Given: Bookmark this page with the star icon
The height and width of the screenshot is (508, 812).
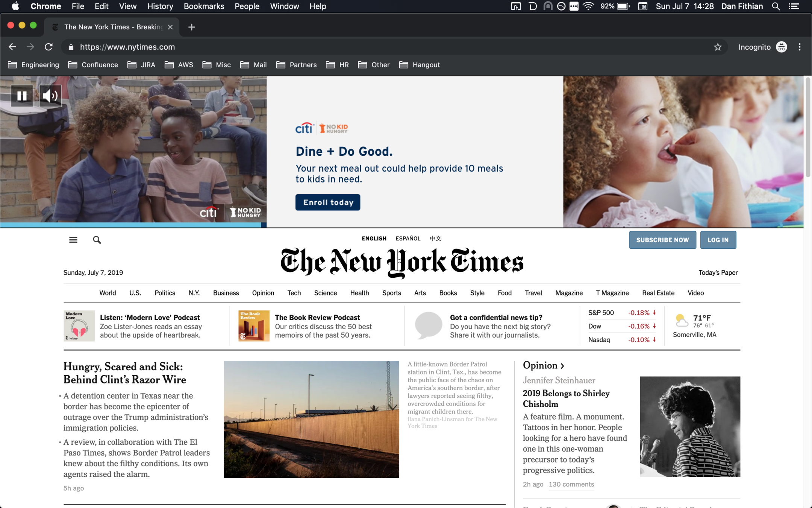Looking at the screenshot, I should (x=718, y=47).
